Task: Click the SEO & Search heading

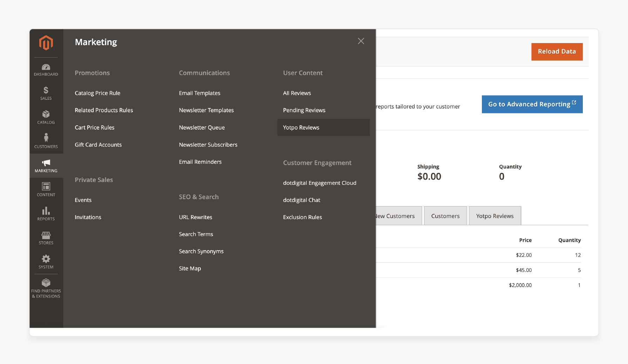Action: point(199,197)
